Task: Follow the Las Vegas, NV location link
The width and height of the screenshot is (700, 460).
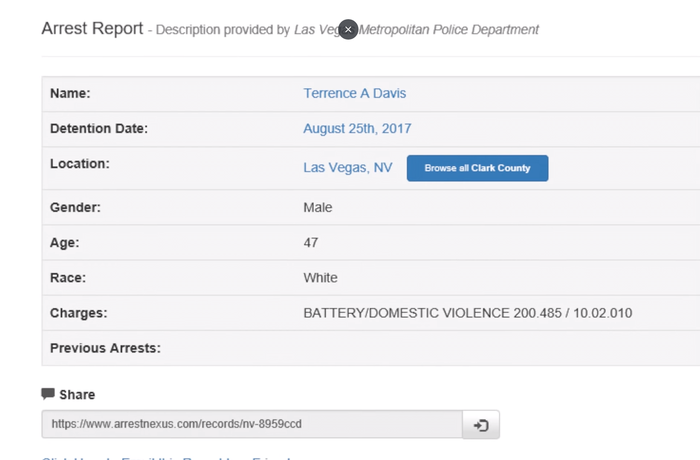Action: (347, 167)
